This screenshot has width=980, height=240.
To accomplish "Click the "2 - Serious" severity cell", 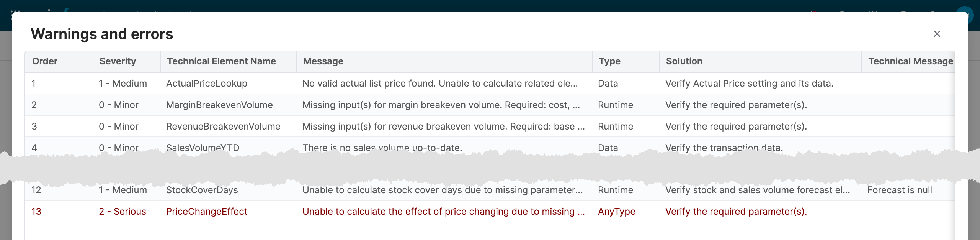I will click(x=122, y=212).
